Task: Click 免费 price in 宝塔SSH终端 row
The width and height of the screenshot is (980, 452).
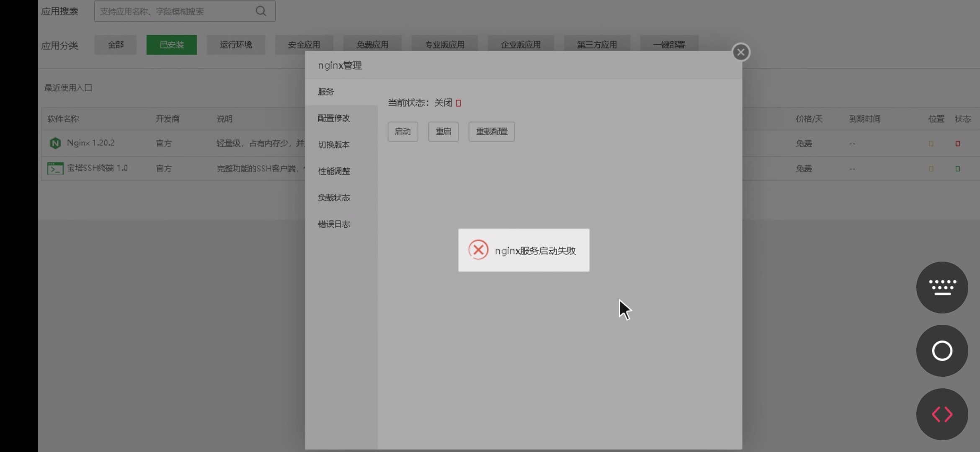Action: click(x=804, y=169)
